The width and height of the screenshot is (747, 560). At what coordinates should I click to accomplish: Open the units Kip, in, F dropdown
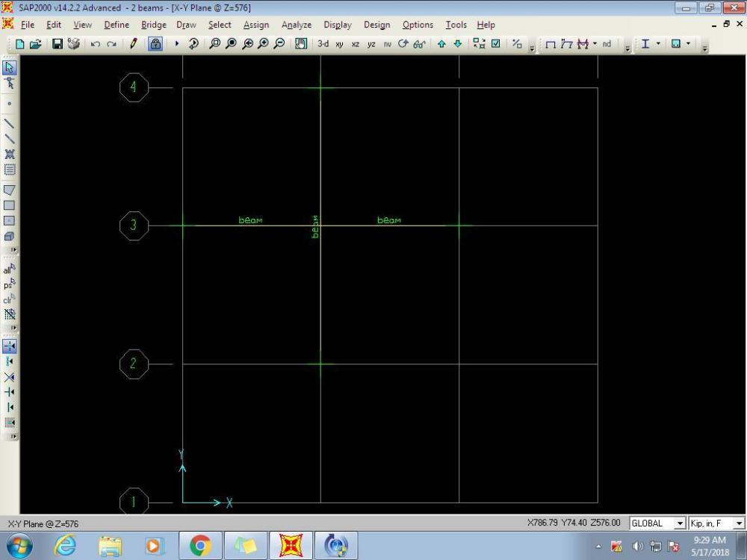740,523
